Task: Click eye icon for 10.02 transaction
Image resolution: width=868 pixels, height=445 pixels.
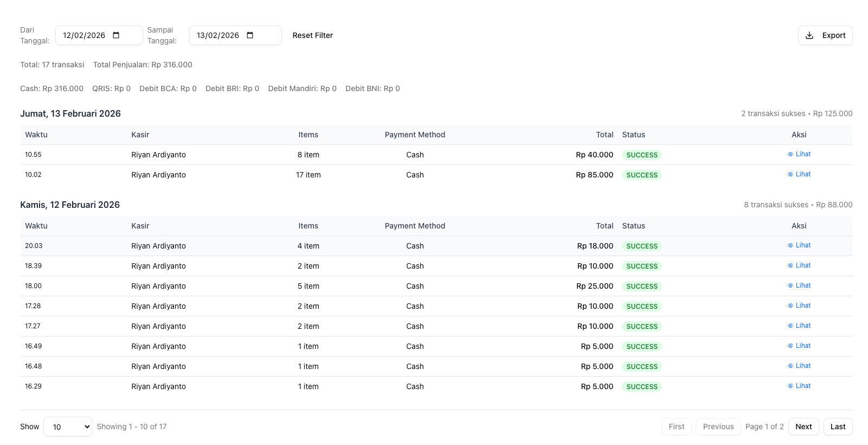Action: pos(790,174)
